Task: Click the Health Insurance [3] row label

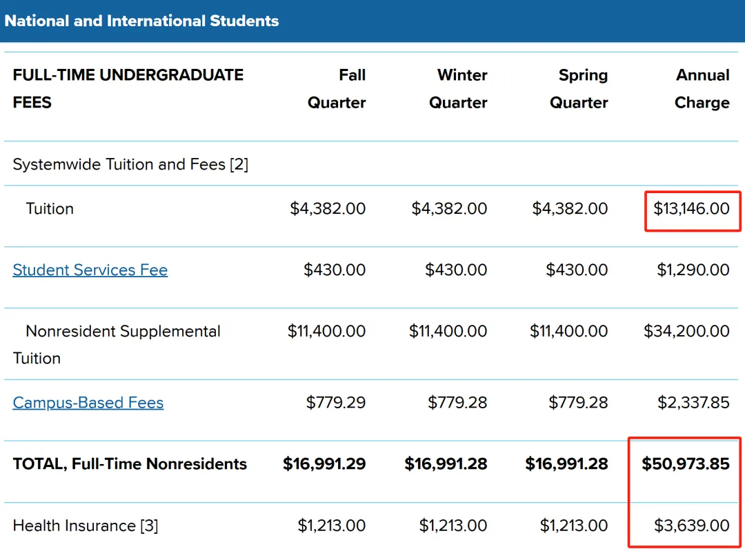Action: (x=86, y=526)
